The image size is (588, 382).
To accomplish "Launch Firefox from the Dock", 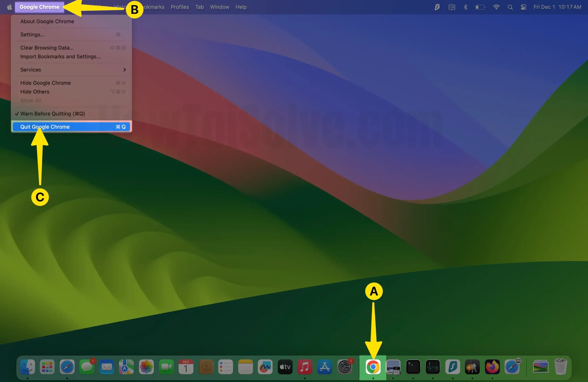I will [492, 367].
